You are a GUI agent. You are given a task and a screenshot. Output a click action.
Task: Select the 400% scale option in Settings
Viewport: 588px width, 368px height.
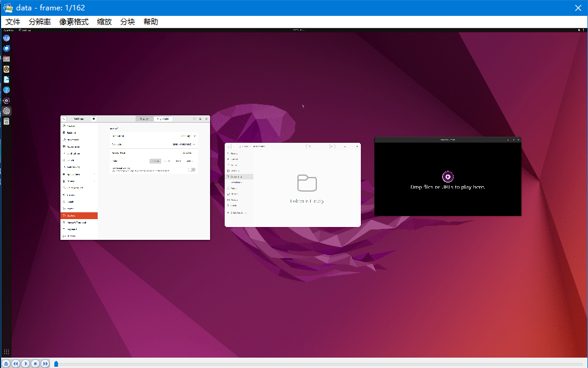pos(189,161)
